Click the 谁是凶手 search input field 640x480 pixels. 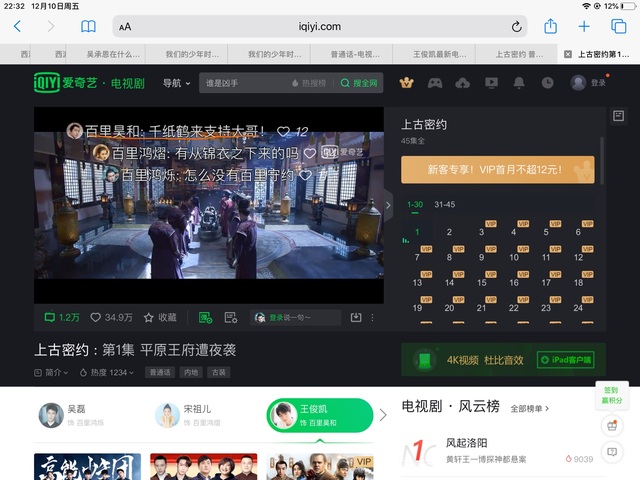(x=243, y=83)
